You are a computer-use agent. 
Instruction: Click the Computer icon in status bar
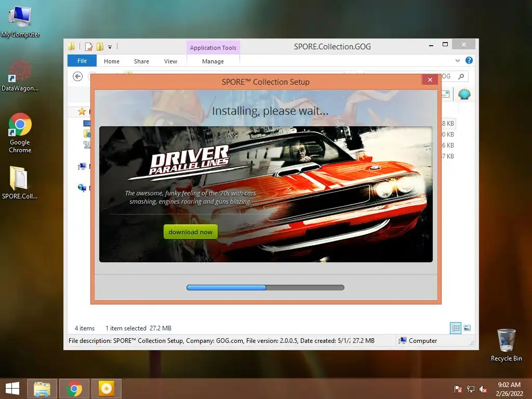(403, 341)
